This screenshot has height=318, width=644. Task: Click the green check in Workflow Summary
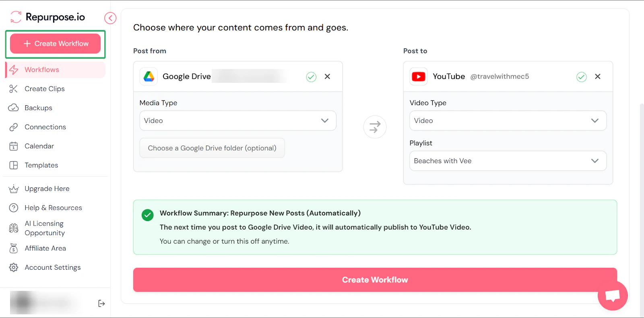pos(148,215)
